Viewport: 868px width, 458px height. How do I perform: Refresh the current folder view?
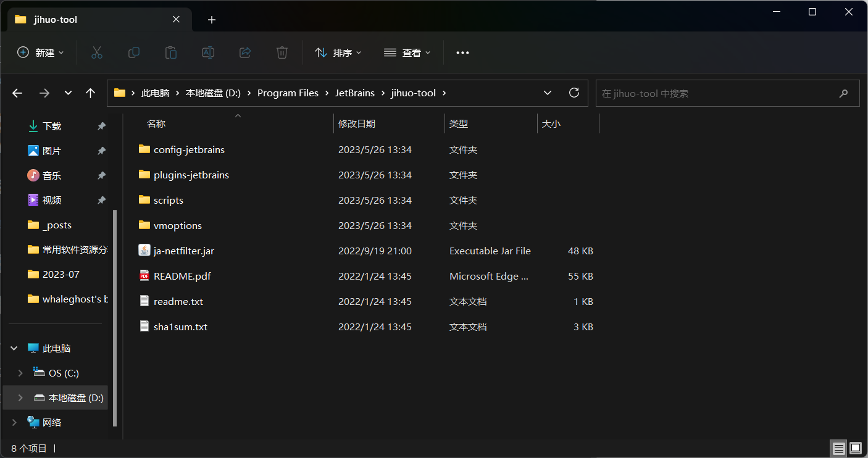click(574, 93)
